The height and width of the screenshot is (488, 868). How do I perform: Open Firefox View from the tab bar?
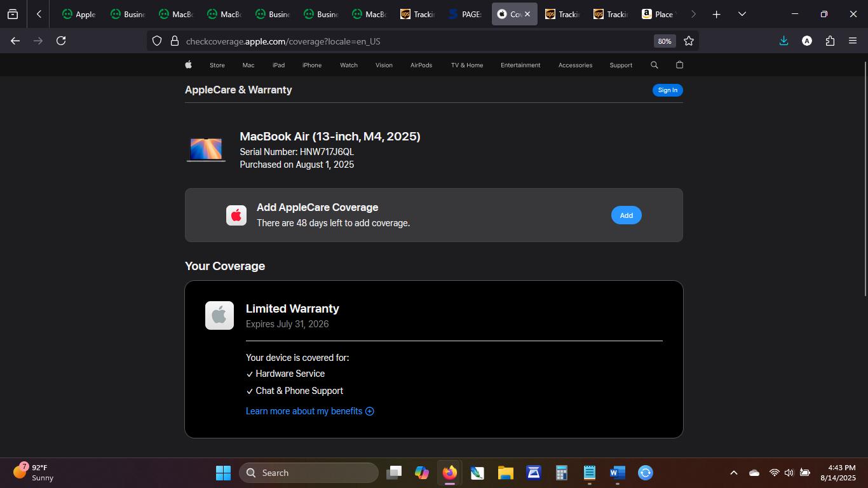click(13, 14)
